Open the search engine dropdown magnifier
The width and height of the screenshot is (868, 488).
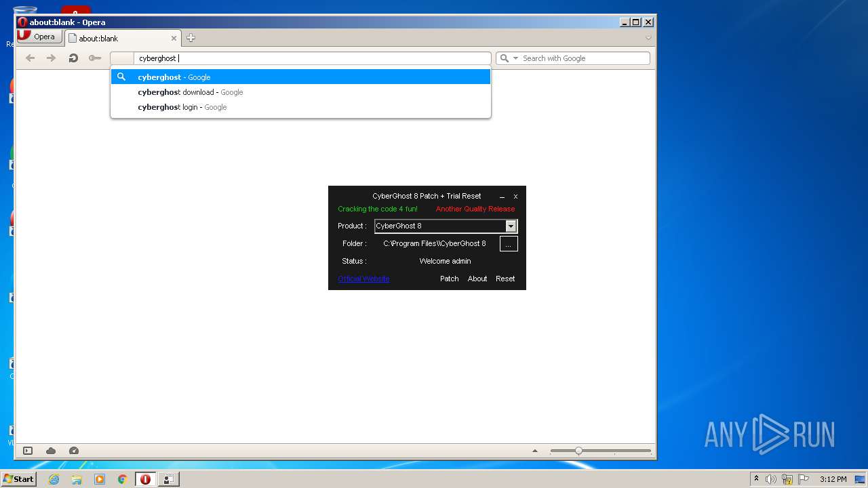click(508, 58)
